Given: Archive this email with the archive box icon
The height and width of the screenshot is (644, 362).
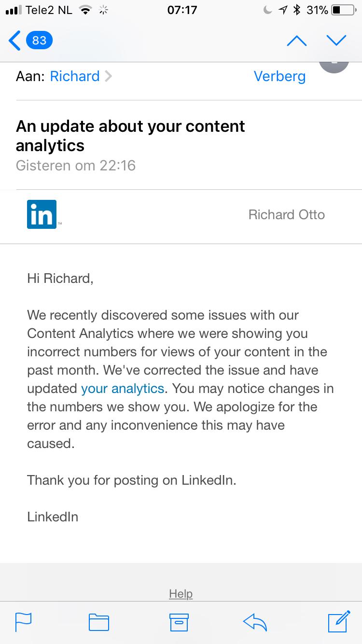Looking at the screenshot, I should [179, 622].
